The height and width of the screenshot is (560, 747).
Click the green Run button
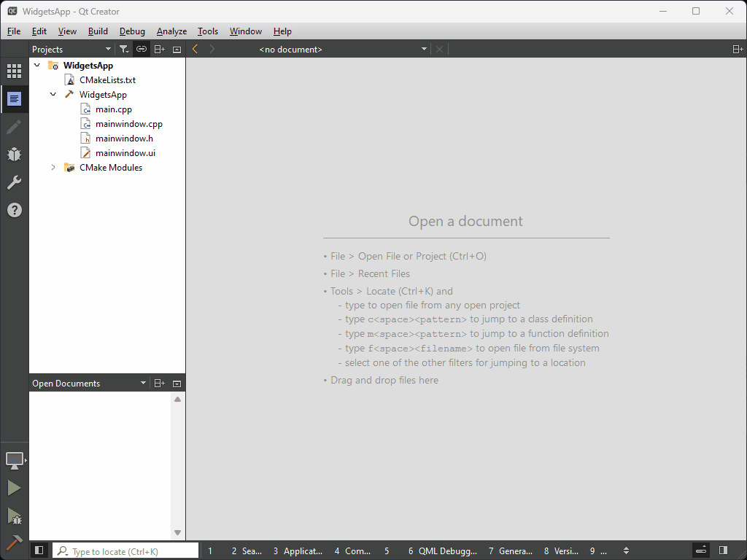(14, 488)
